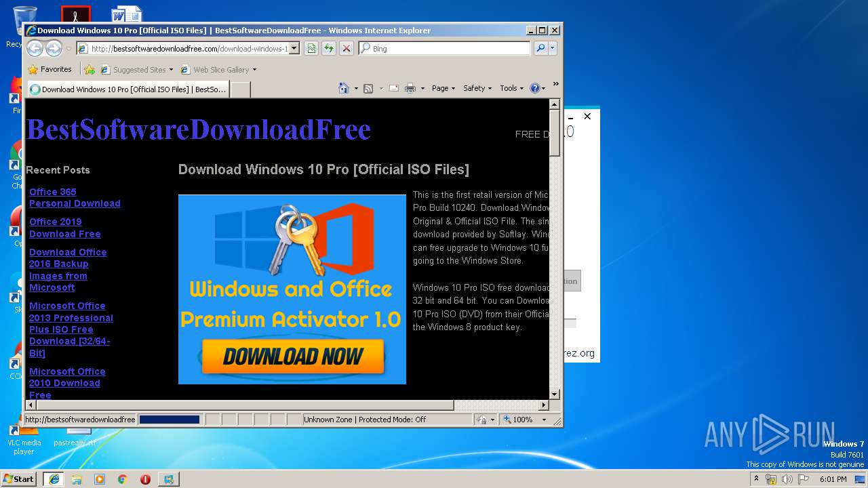The width and height of the screenshot is (868, 488).
Task: Show hidden tray icons arrow
Action: (x=756, y=479)
